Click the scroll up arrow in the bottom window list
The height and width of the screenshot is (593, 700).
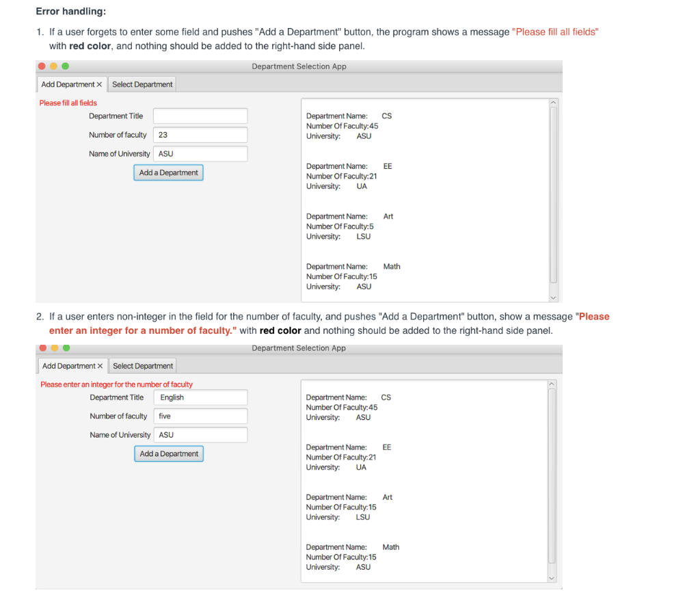coord(552,384)
